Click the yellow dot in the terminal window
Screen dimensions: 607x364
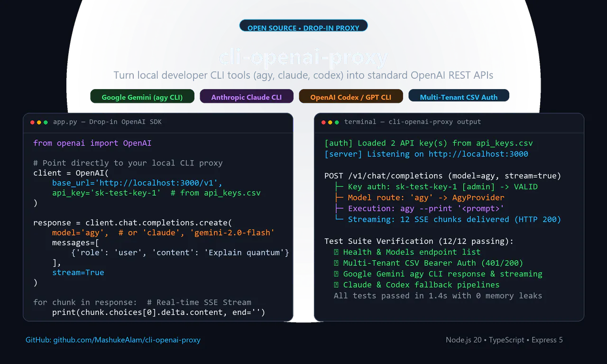[x=330, y=122]
